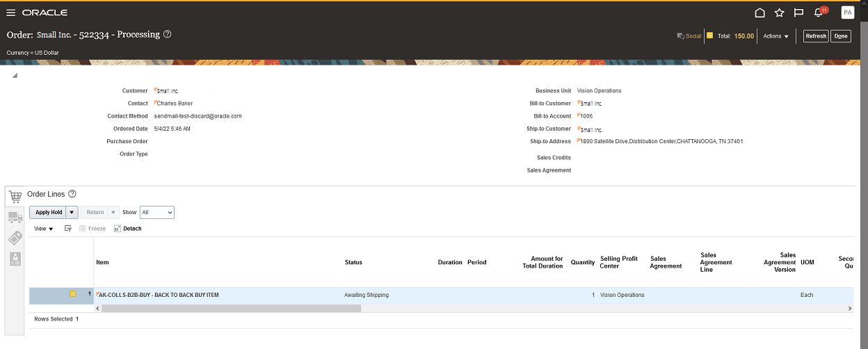Click the UOM column header
The image size is (868, 349).
(807, 262)
